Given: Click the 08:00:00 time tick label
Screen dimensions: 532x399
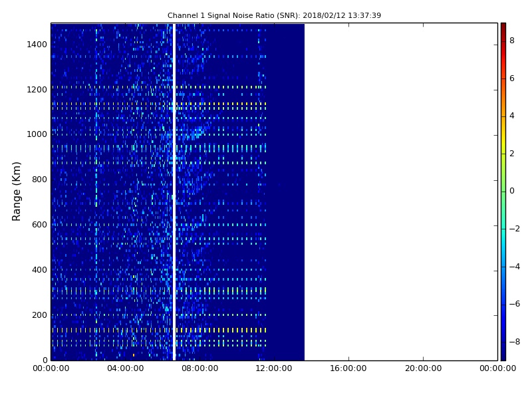Looking at the screenshot, I should (x=200, y=368).
